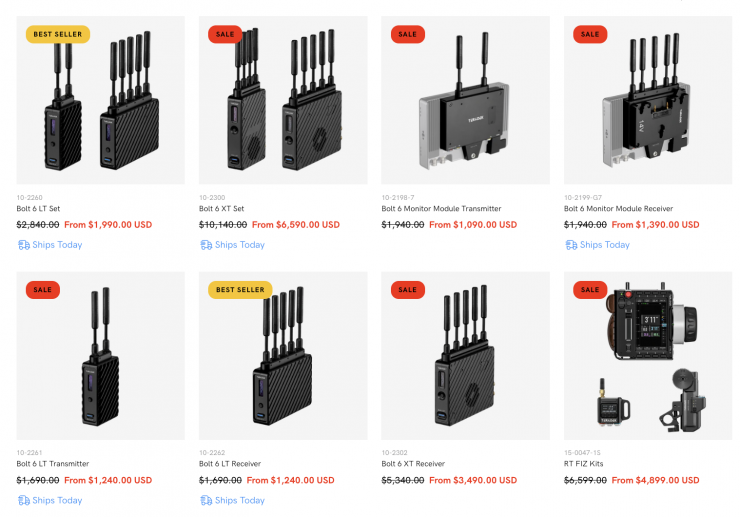Open the RT FIZ Kits title link
The height and width of the screenshot is (517, 740).
pos(584,464)
